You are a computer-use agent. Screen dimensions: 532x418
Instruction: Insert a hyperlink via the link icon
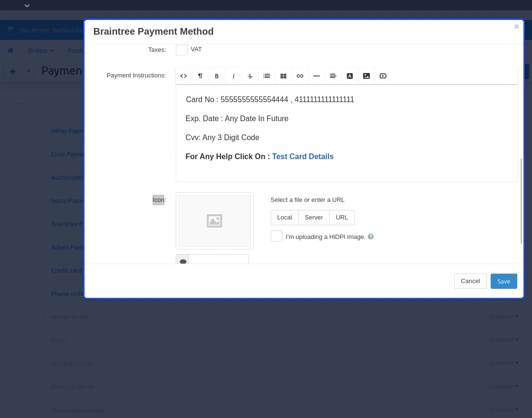point(300,76)
